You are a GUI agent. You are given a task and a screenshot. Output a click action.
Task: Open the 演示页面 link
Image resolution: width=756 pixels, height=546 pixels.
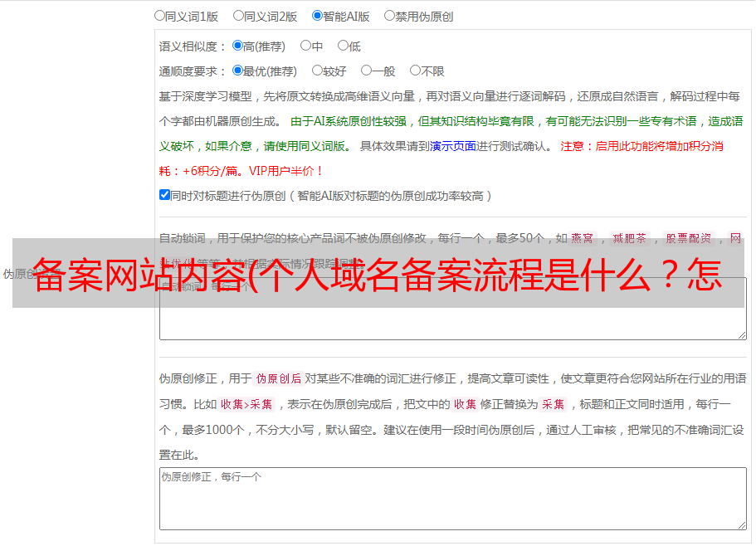click(x=453, y=146)
